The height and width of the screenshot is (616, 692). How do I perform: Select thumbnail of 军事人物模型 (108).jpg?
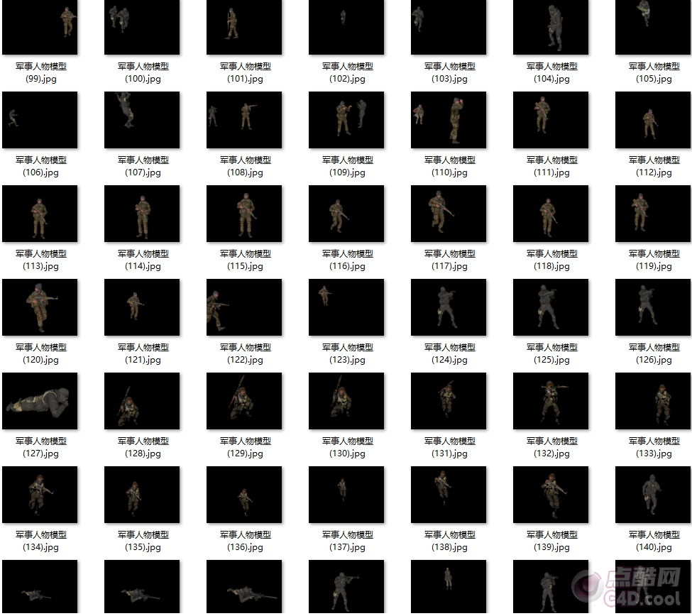click(244, 120)
